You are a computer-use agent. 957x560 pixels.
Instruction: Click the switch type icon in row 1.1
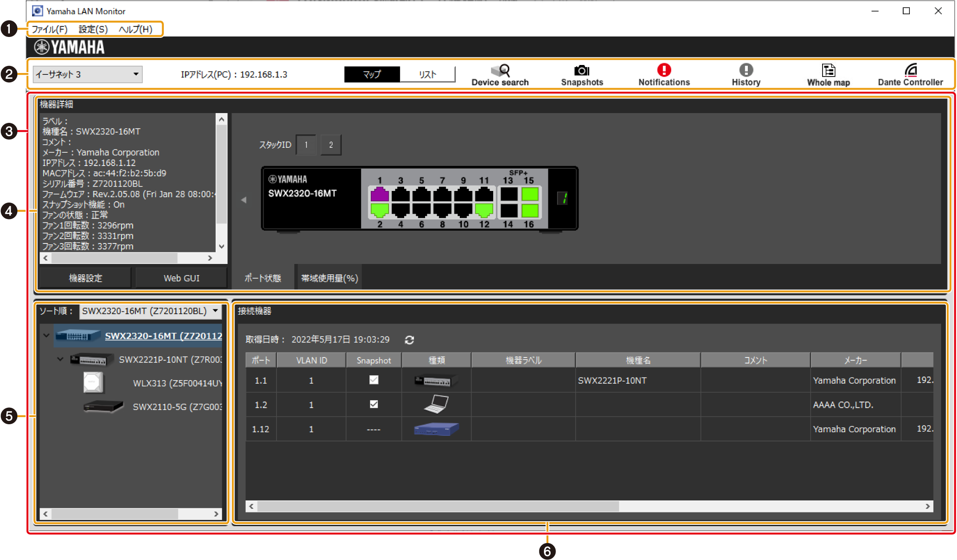point(436,381)
